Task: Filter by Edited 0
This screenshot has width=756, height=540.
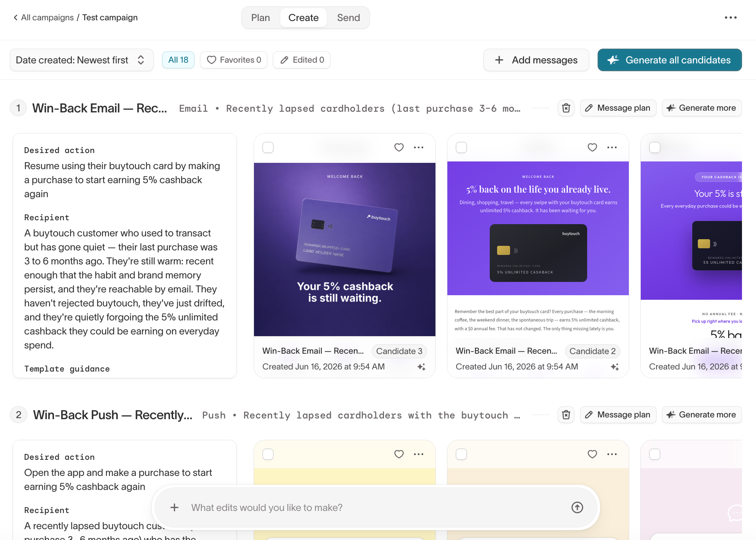Action: click(x=302, y=60)
